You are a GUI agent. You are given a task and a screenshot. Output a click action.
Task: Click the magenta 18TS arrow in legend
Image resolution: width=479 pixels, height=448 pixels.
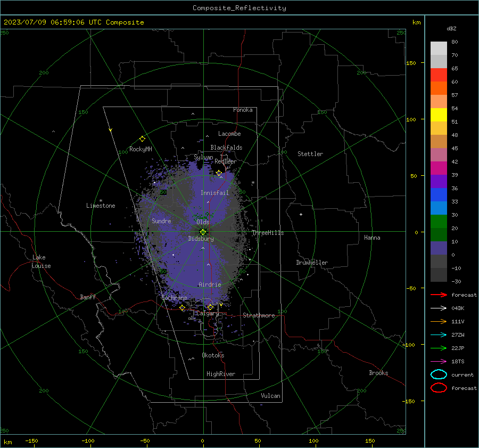coord(439,362)
